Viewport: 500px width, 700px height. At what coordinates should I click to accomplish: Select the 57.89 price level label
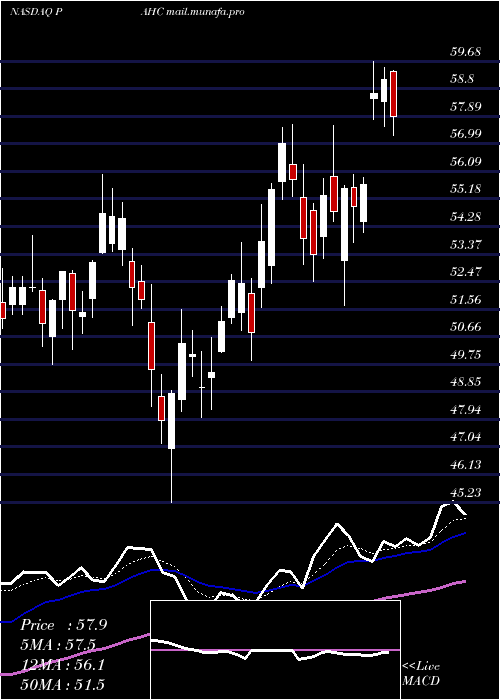point(466,107)
